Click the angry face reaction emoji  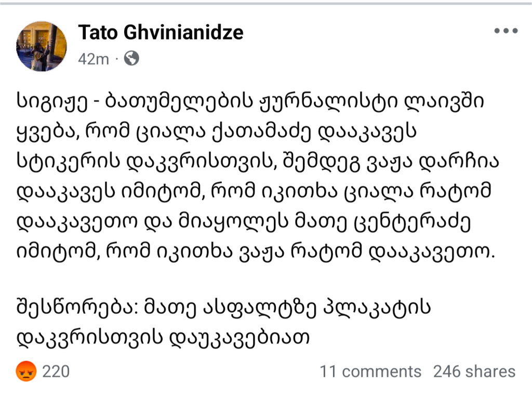[x=26, y=371]
